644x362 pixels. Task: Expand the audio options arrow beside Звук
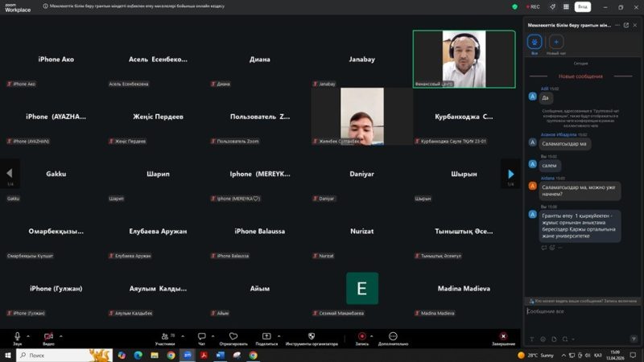(x=28, y=335)
